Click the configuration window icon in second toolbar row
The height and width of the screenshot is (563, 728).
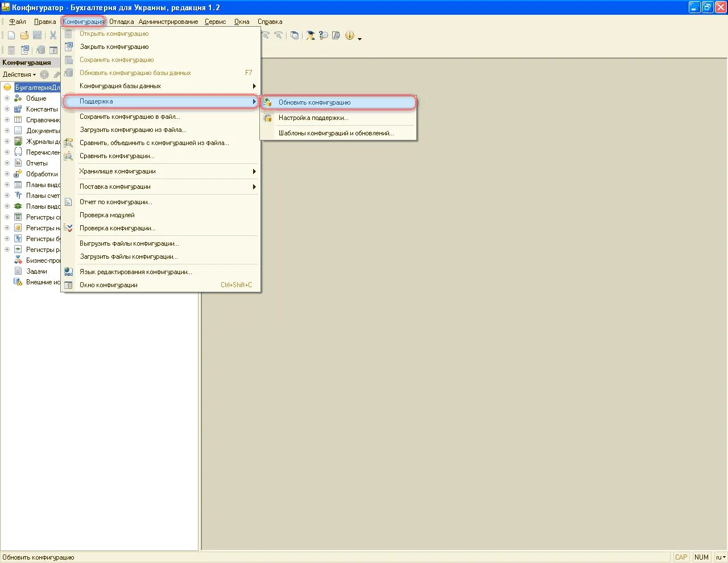[x=53, y=50]
